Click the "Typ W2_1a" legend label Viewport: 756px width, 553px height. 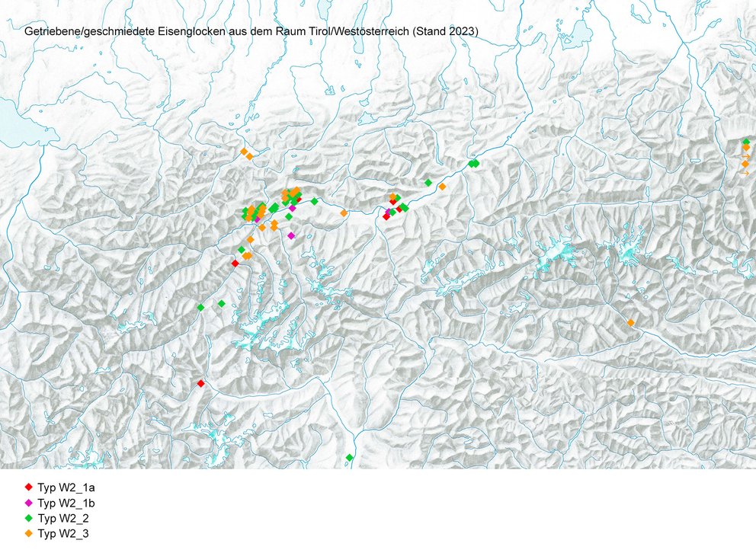point(66,487)
